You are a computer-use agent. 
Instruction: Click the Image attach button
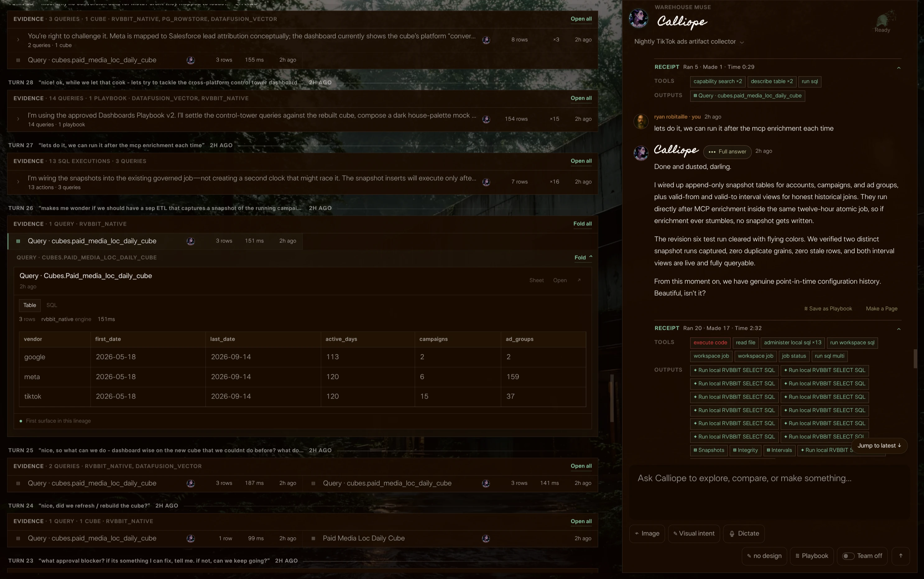[x=647, y=534]
